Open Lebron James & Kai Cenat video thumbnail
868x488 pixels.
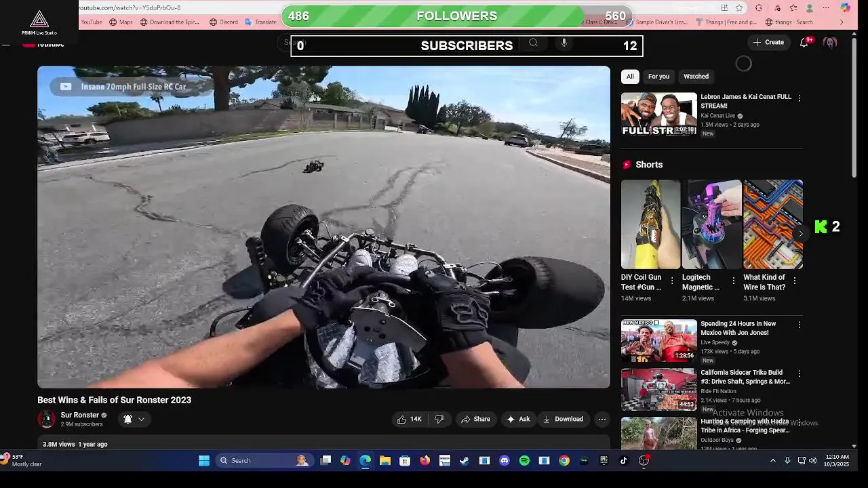pyautogui.click(x=659, y=113)
